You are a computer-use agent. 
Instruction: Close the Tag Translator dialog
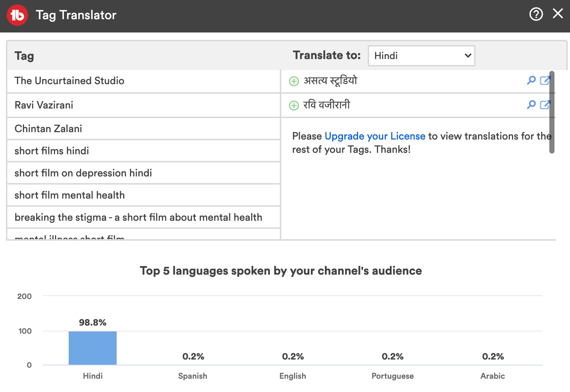(557, 14)
